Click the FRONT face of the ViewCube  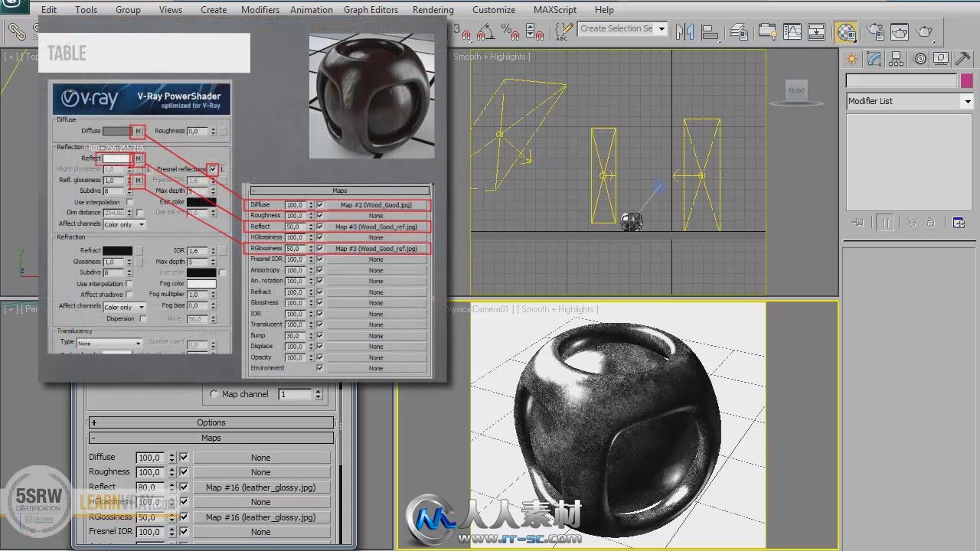pos(797,91)
